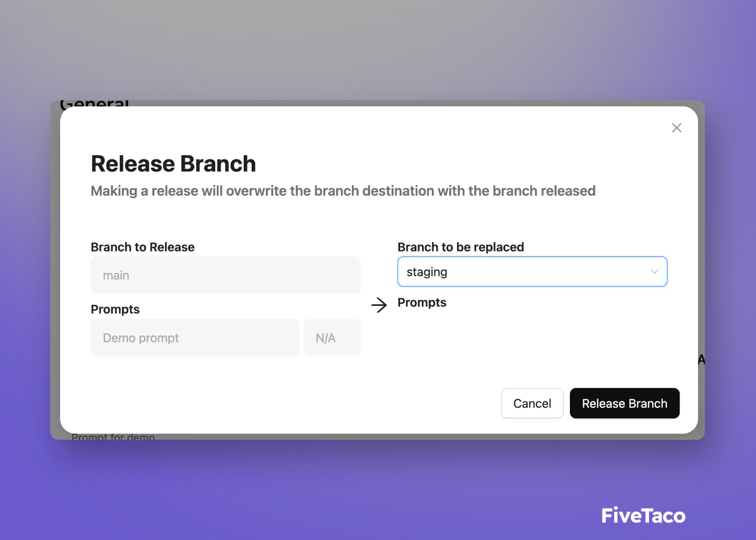756x540 pixels.
Task: Click the Prompts label under staging dropdown
Action: pyautogui.click(x=422, y=303)
